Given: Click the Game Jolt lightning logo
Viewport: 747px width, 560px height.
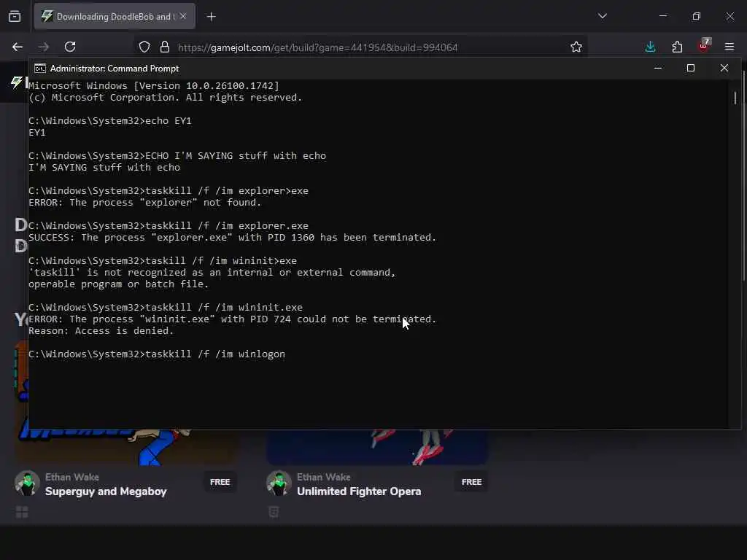Looking at the screenshot, I should coord(17,82).
